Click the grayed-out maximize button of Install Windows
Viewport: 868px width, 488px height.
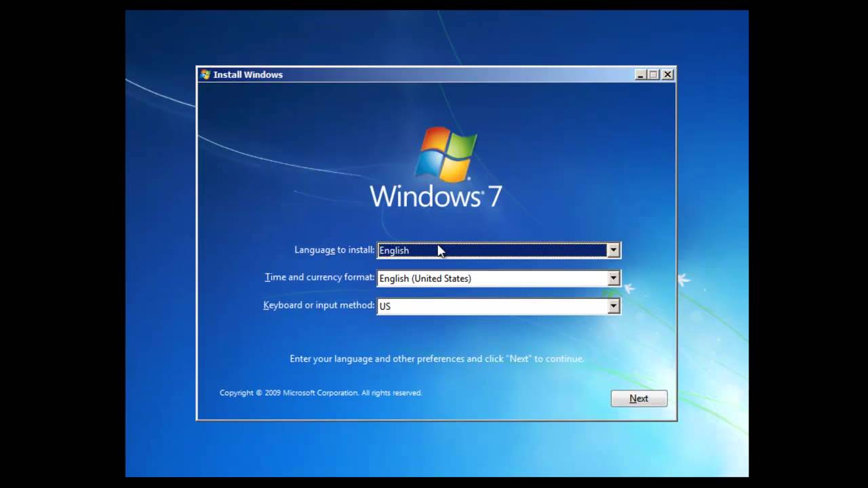pos(654,75)
